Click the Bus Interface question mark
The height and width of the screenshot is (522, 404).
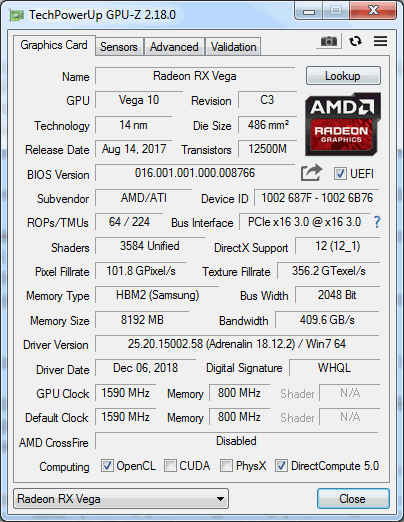pos(377,222)
